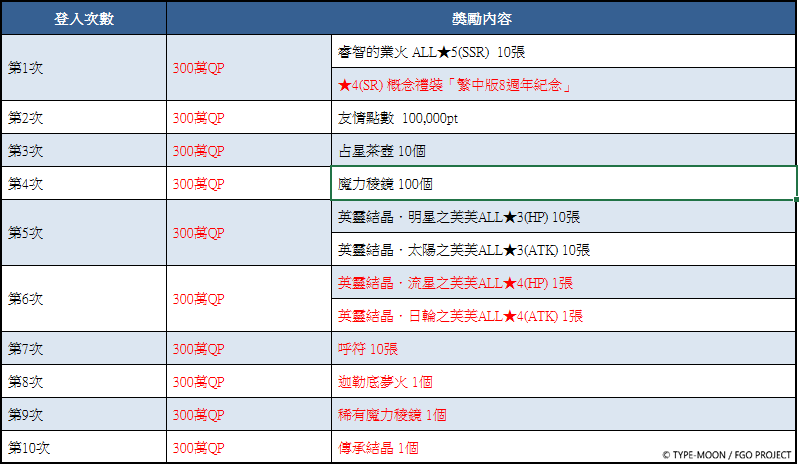The width and height of the screenshot is (800, 465).
Task: Click the 稀有魔力稜鏡 1個 cell
Action: (x=563, y=415)
